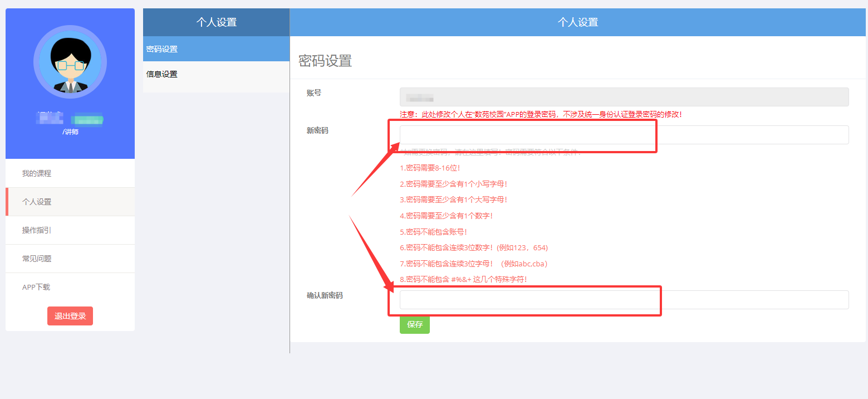Click the 确认新密码 field label
This screenshot has height=399, width=868.
point(325,295)
